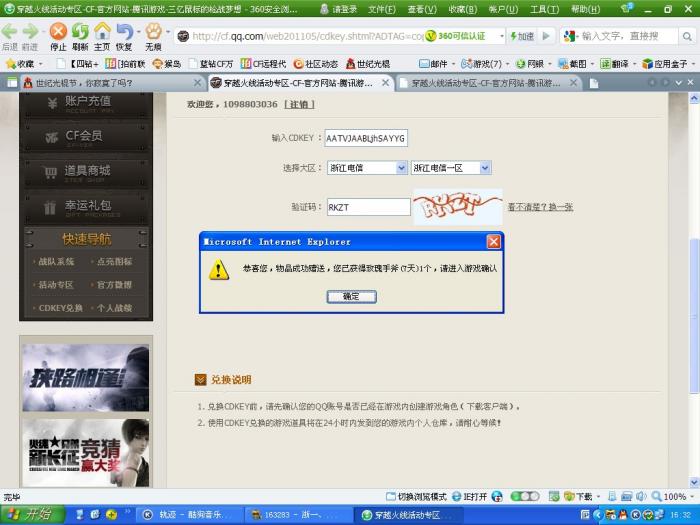Image resolution: width=700 pixels, height=525 pixels.
Task: Open the home page house icon
Action: [x=102, y=31]
